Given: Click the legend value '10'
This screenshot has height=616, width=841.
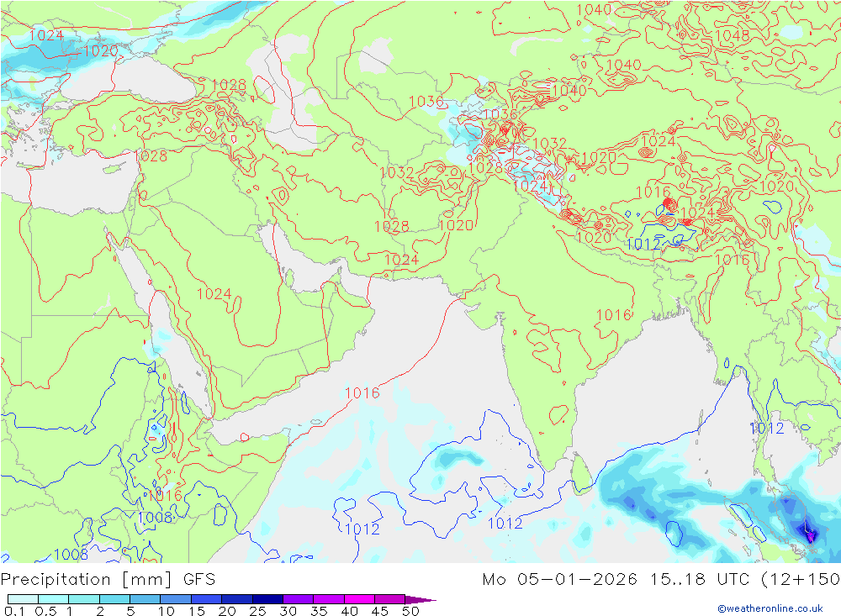Looking at the screenshot, I should 167,611.
